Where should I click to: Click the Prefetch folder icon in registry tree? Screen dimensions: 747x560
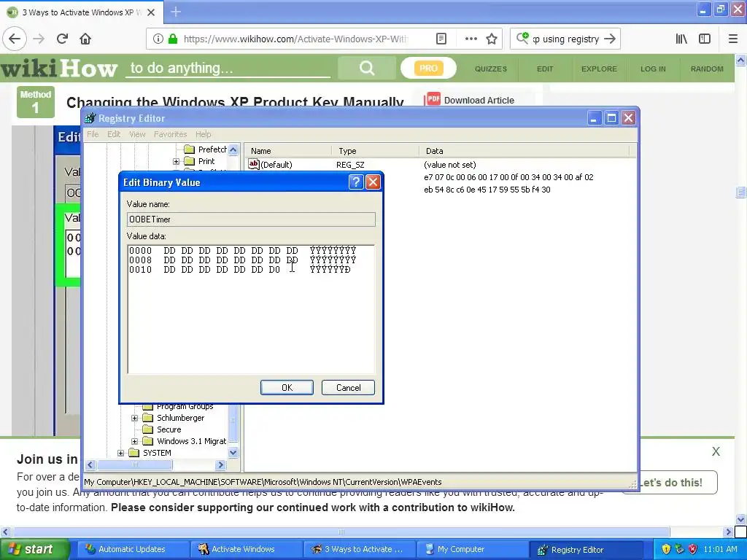(x=190, y=149)
